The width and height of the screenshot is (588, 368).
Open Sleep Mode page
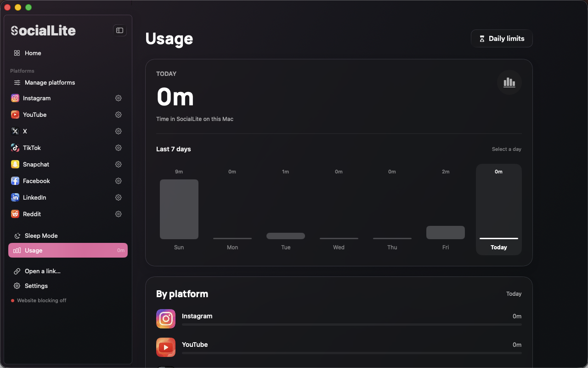click(68, 236)
